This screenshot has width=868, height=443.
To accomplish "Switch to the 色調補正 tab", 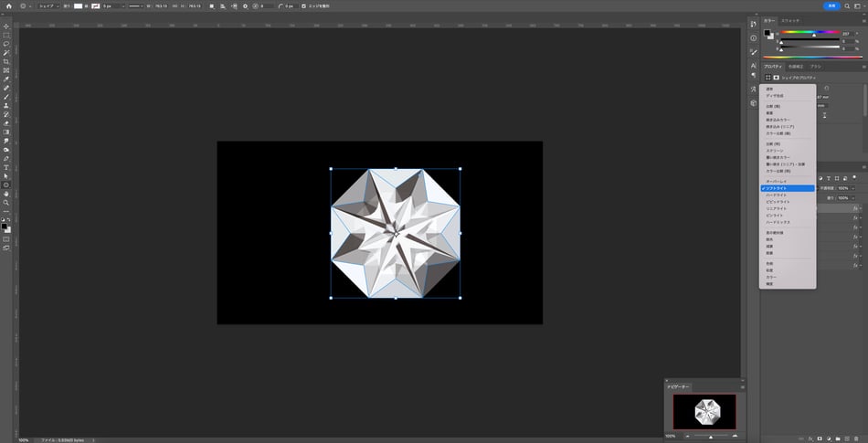I will tap(796, 67).
